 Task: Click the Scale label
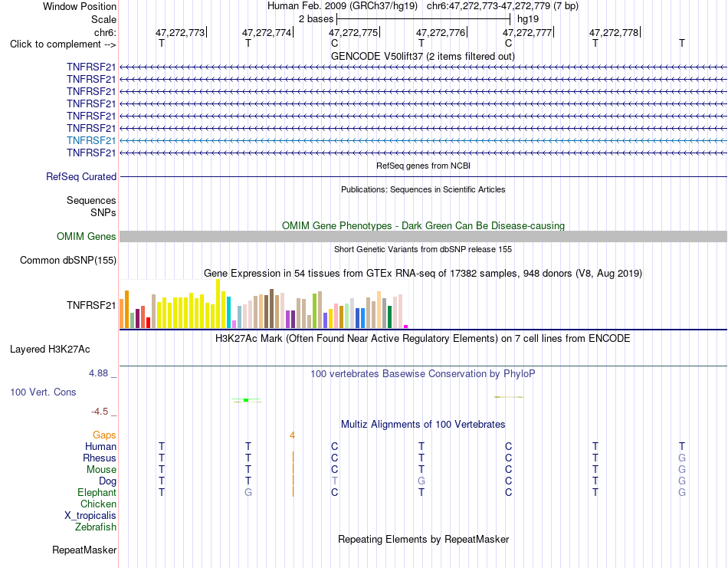[x=103, y=19]
